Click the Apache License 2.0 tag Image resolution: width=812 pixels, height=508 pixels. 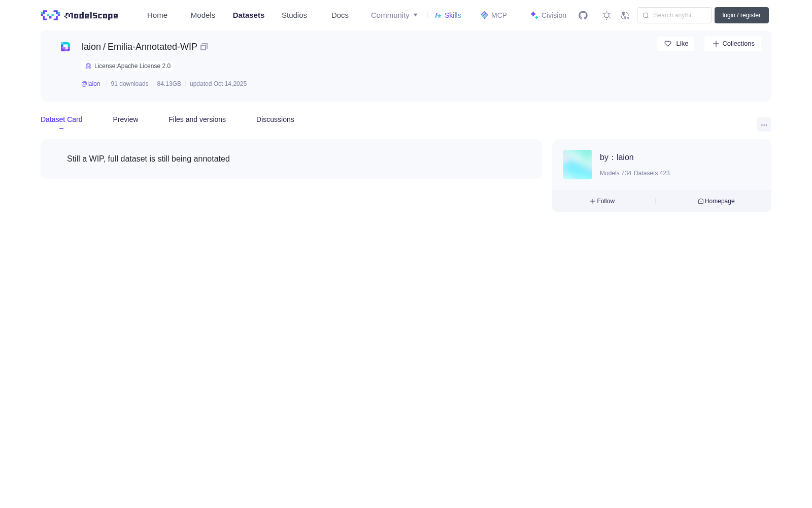point(127,66)
